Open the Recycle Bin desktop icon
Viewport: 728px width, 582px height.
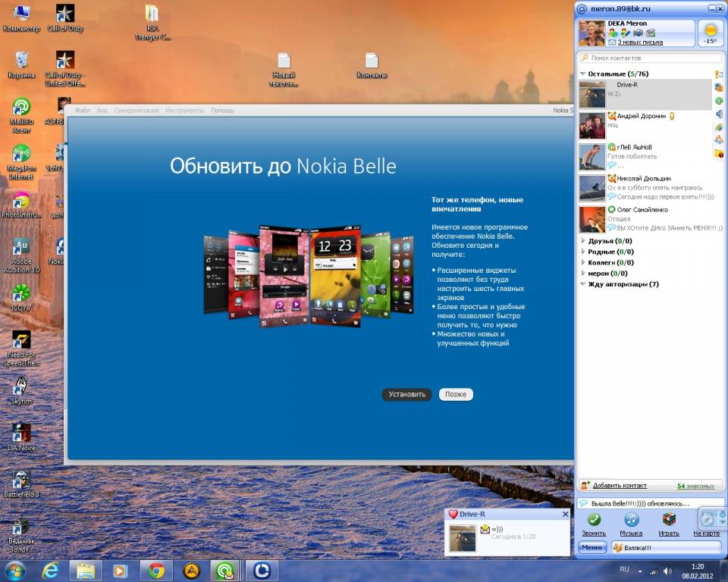pos(21,65)
